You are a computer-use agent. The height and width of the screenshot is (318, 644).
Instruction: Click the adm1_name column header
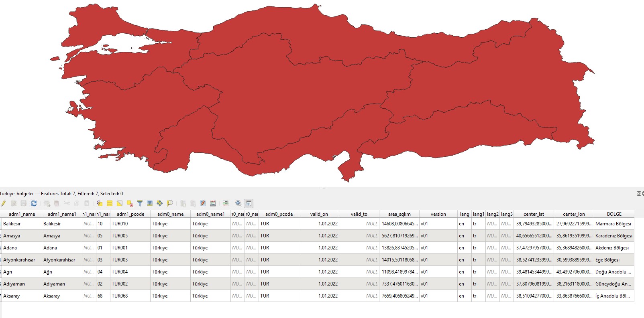point(22,214)
